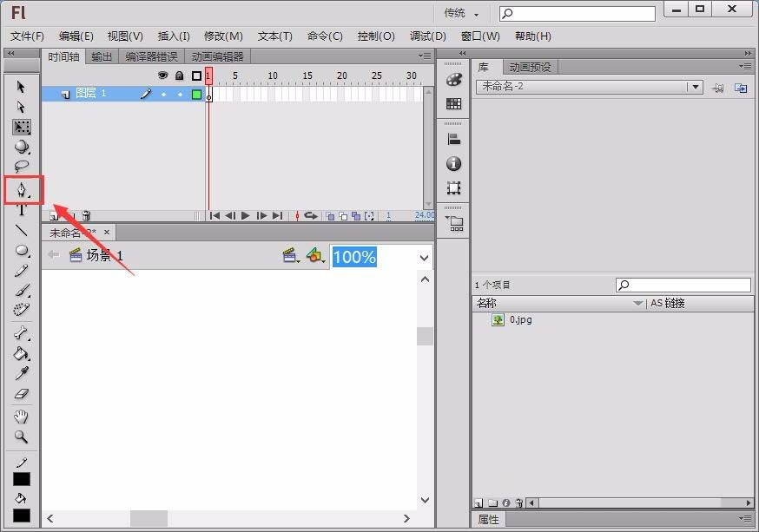Open the 未命名-2 library selection dropdown
759x532 pixels.
tap(695, 87)
